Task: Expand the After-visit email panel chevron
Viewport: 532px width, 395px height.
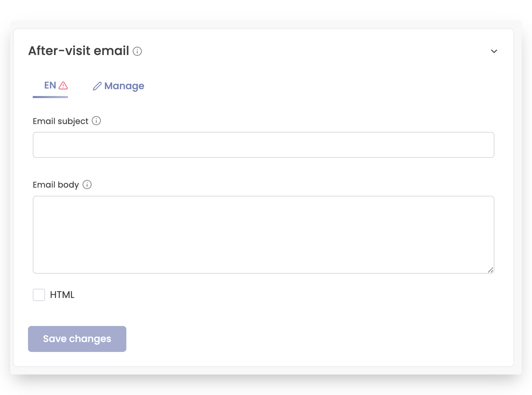Action: click(494, 51)
